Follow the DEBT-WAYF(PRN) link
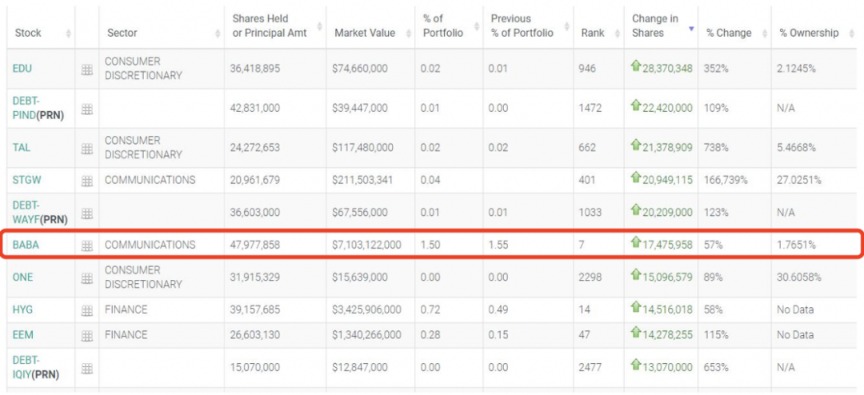Image resolution: width=864 pixels, height=395 pixels. (x=40, y=212)
